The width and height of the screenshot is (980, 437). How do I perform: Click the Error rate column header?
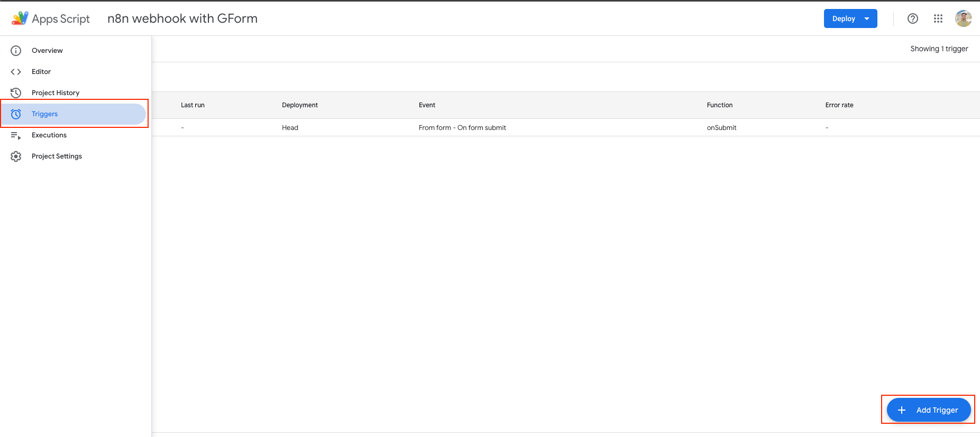coord(839,105)
